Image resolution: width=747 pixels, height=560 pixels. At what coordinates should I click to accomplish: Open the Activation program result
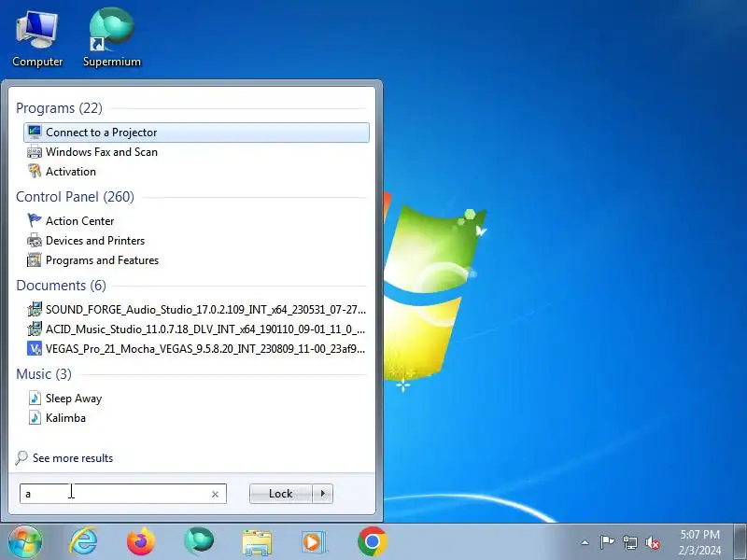(x=196, y=172)
